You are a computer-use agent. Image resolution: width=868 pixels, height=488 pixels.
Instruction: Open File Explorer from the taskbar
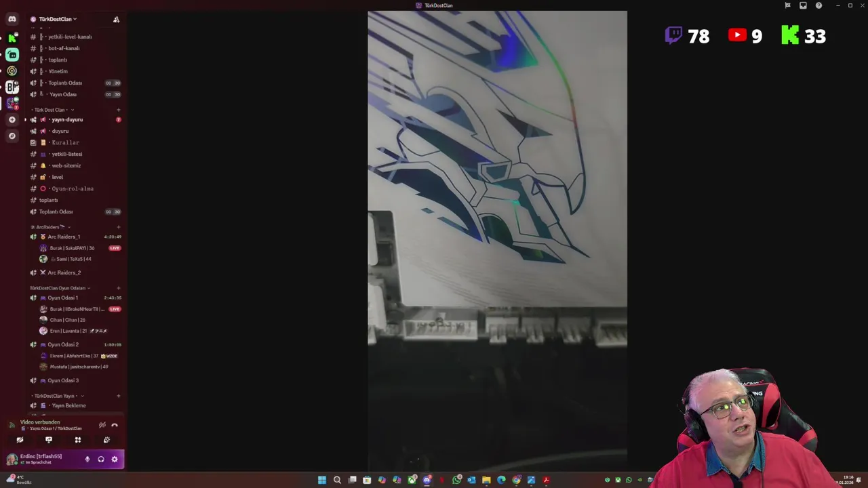click(486, 480)
